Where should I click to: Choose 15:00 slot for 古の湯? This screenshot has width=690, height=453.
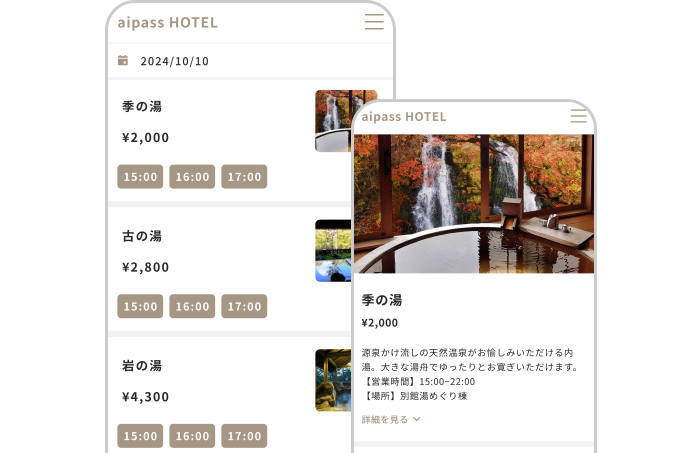point(140,306)
